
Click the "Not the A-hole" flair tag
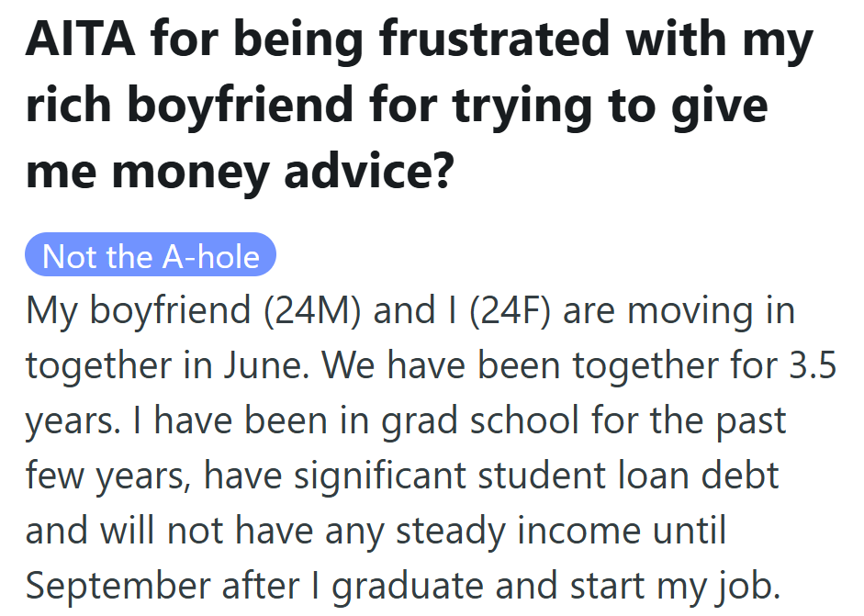point(151,254)
